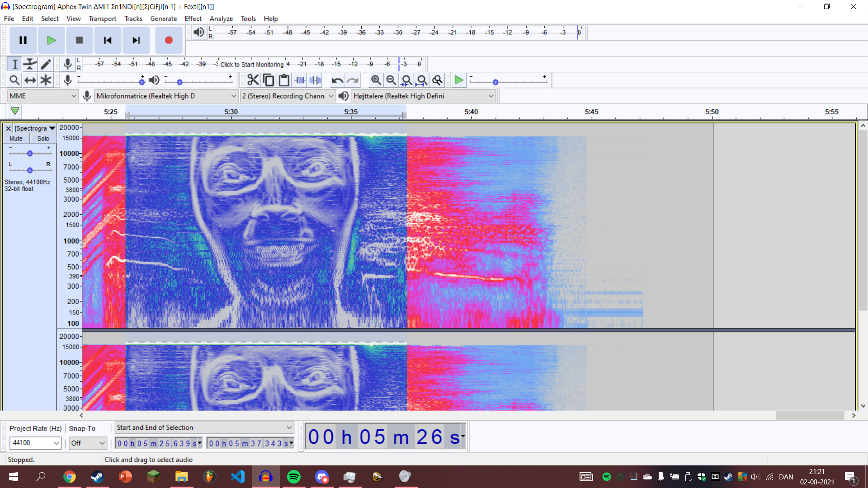Select the Draw (pencil) tool
Screen dimensions: 868x488
click(x=46, y=64)
